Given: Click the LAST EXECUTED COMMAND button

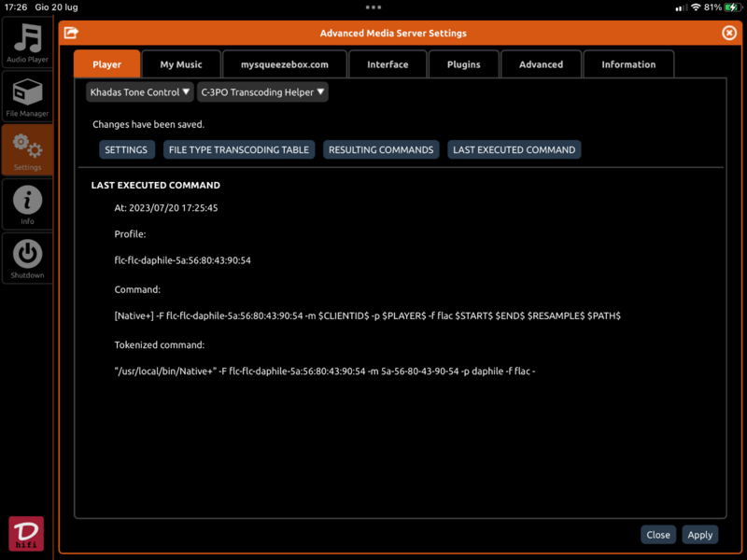Looking at the screenshot, I should pyautogui.click(x=514, y=149).
